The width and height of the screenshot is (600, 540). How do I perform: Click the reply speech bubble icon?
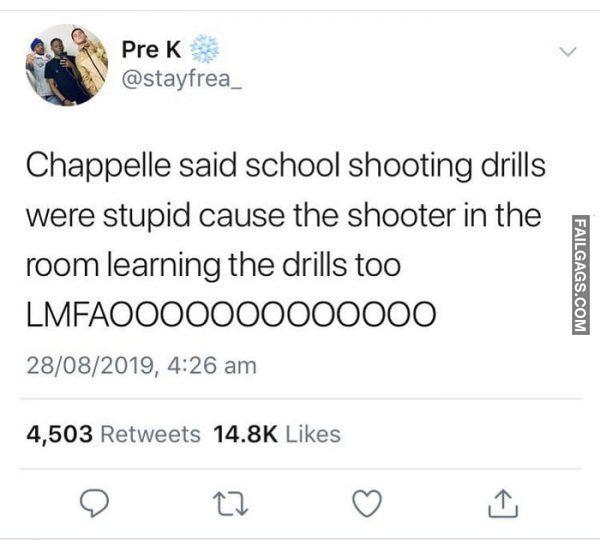tap(94, 503)
